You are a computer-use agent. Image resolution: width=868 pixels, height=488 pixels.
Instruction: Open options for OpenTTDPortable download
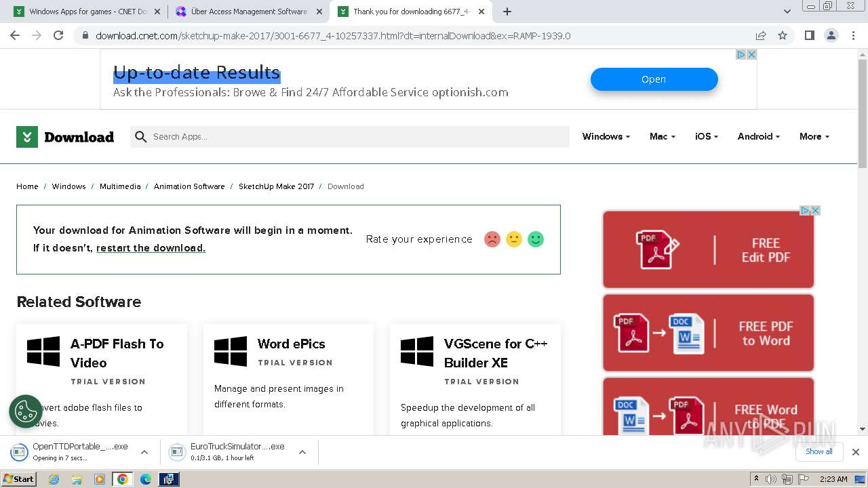144,452
